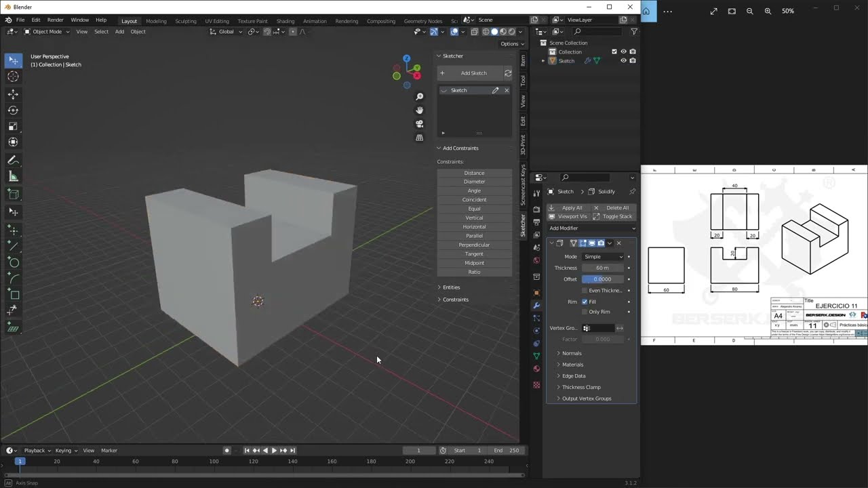This screenshot has height=488, width=868.
Task: Pin the properties editor with the pin icon
Action: click(632, 192)
